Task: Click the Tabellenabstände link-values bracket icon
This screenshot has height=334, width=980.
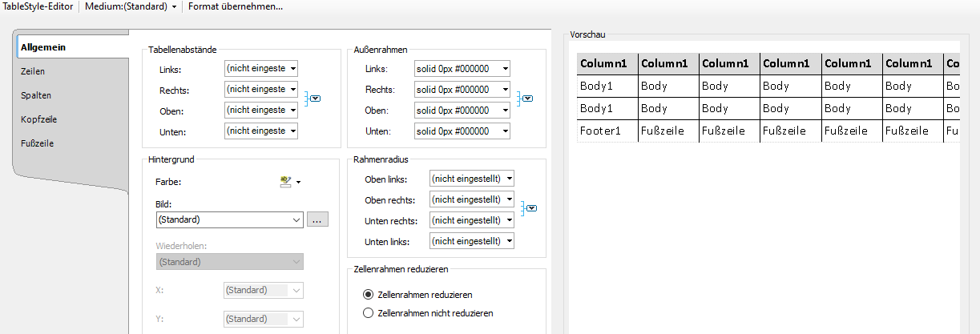Action: [313, 99]
